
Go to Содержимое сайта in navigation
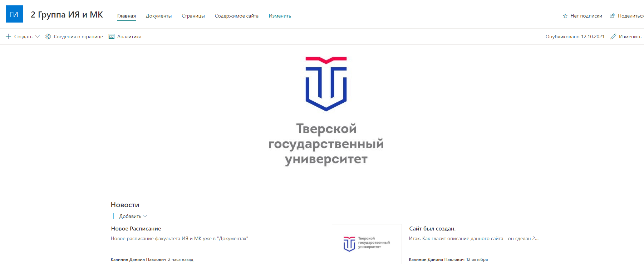pos(236,16)
